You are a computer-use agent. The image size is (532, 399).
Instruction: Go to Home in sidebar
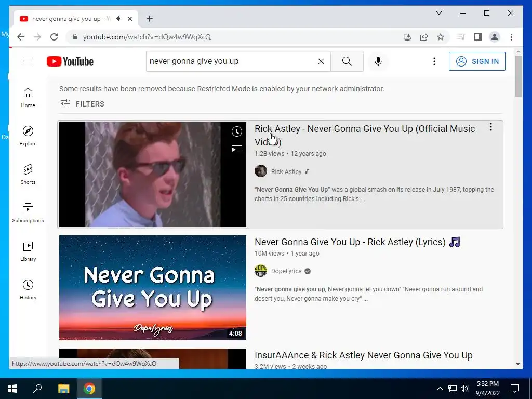(x=28, y=98)
